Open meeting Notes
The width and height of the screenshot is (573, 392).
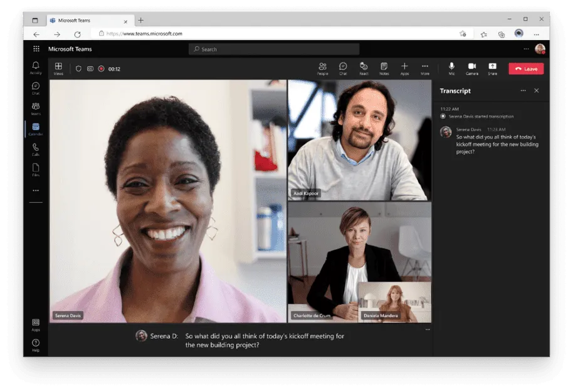(385, 69)
